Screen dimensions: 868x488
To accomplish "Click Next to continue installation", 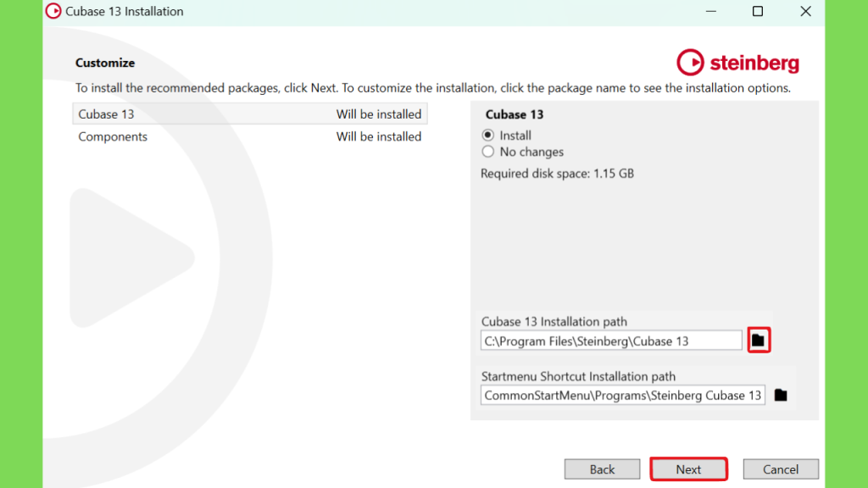I will (688, 469).
